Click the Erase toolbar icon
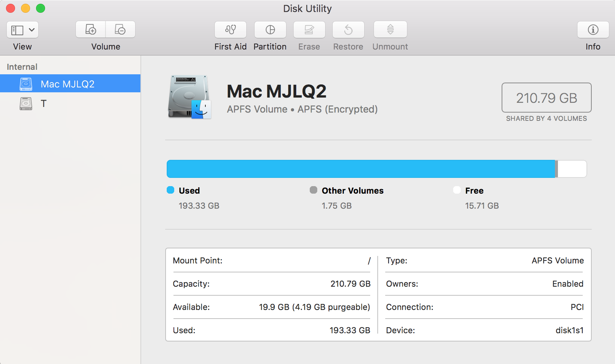Screen dimensions: 615x364 coord(309,30)
